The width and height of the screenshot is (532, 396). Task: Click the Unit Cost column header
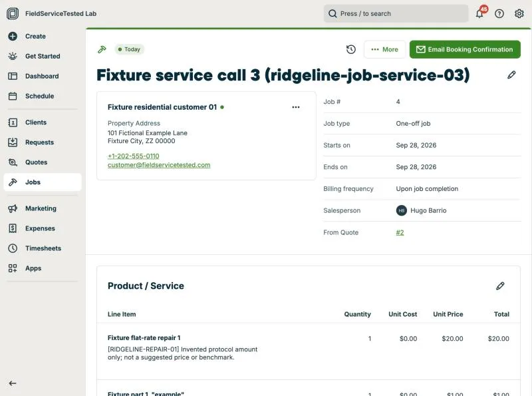(403, 315)
